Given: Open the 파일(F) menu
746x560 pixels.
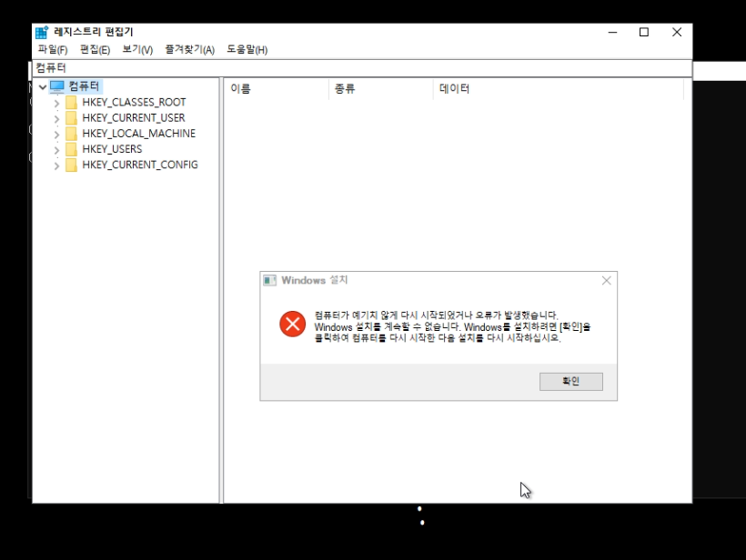Looking at the screenshot, I should click(53, 49).
